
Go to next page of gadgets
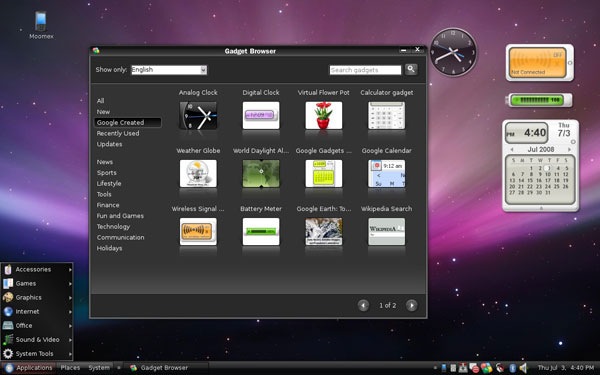click(x=412, y=305)
